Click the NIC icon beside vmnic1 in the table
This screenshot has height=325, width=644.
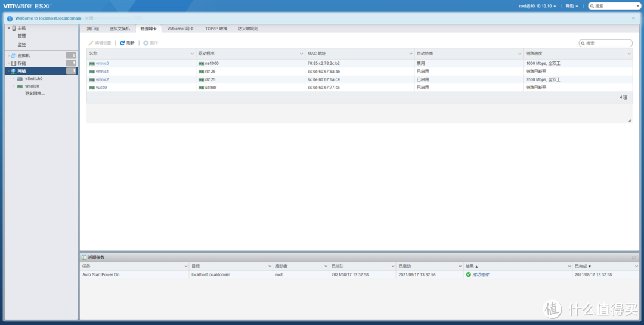(x=92, y=72)
